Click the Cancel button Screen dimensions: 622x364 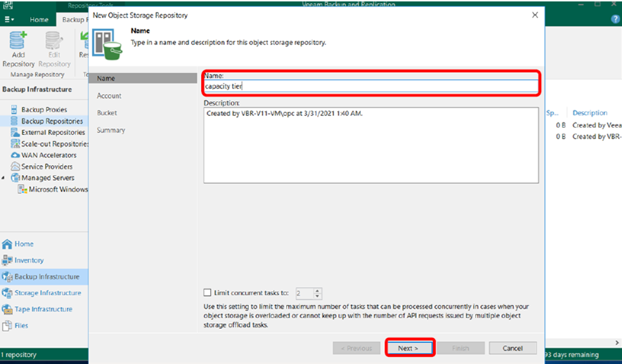coord(512,348)
